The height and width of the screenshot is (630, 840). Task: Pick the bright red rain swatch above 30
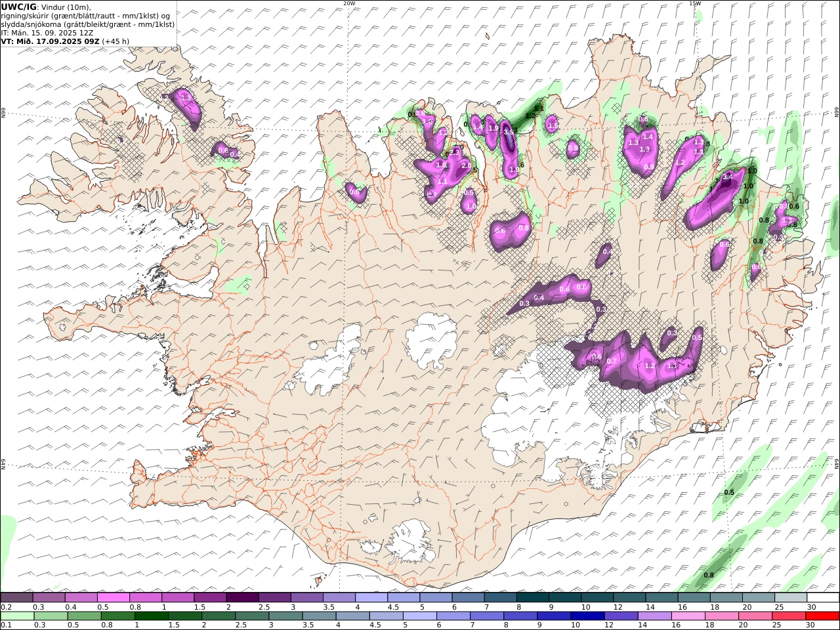click(x=822, y=616)
